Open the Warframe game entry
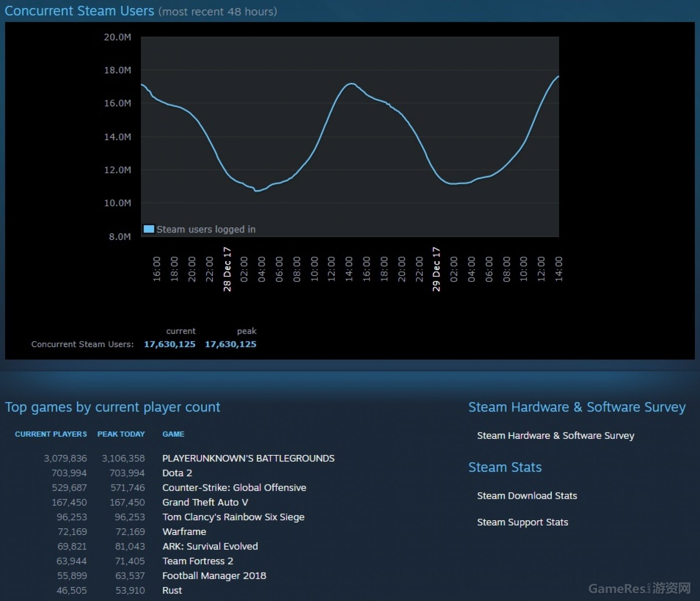The width and height of the screenshot is (700, 601). click(184, 532)
